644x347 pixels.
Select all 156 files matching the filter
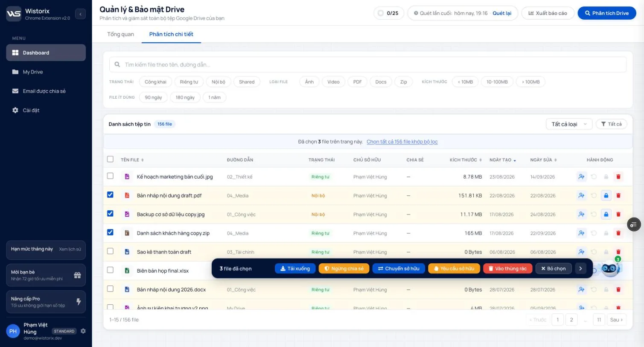coord(402,141)
